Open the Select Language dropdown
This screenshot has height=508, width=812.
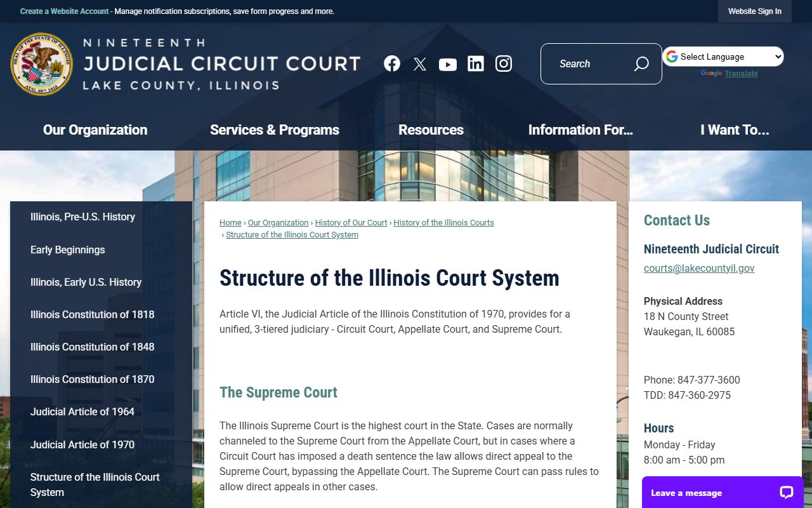(723, 57)
